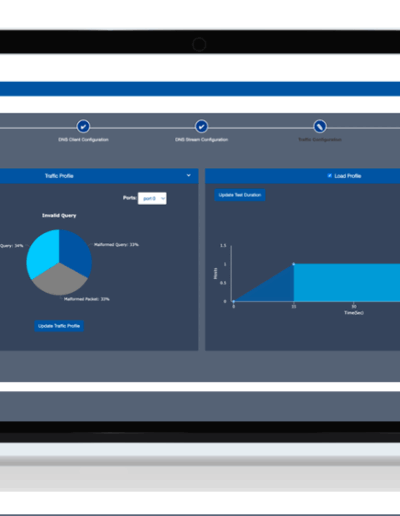Screen dimensions: 400x516
Task: Click the Update Traffic Profile button
Action: [x=59, y=326]
